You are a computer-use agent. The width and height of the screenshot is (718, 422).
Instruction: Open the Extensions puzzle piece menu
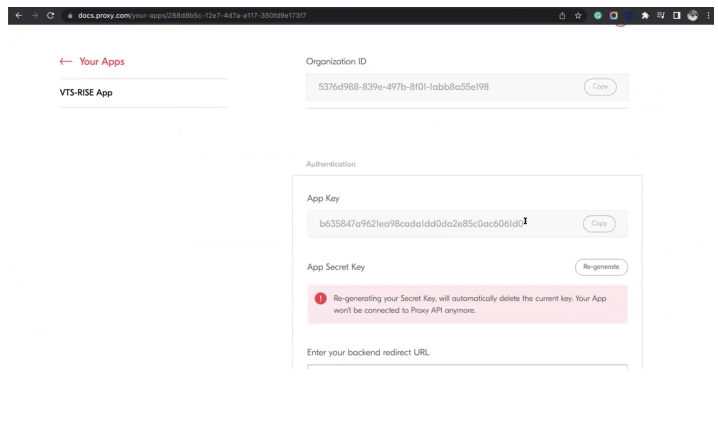pos(645,16)
